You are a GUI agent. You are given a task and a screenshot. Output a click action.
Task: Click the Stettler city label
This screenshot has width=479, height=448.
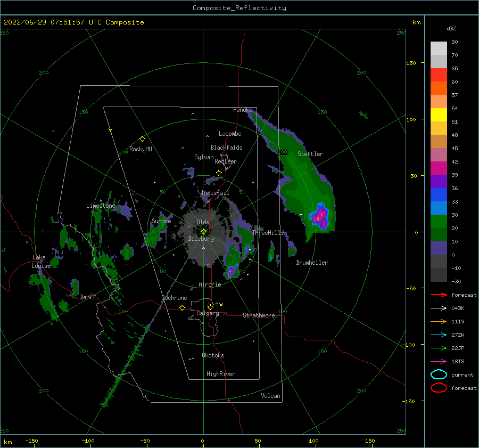[310, 154]
